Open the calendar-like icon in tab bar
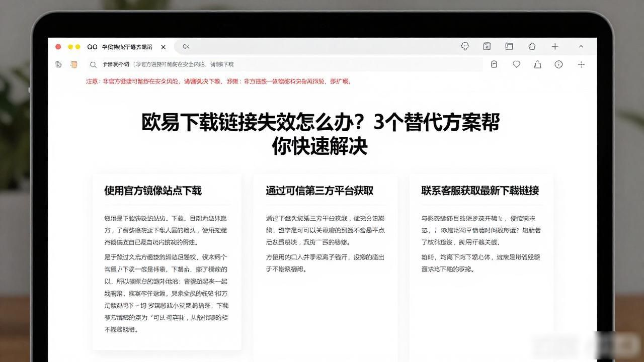 [487, 46]
